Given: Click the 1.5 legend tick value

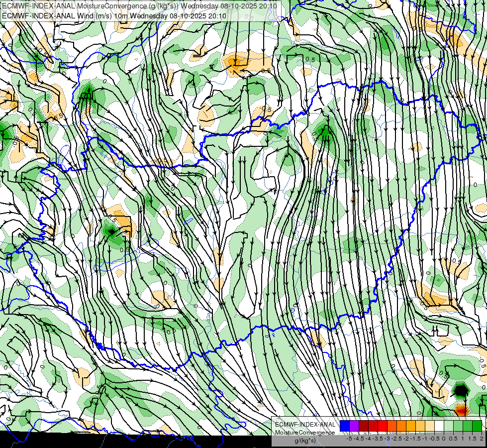Looking at the screenshot, I should point(472,439).
